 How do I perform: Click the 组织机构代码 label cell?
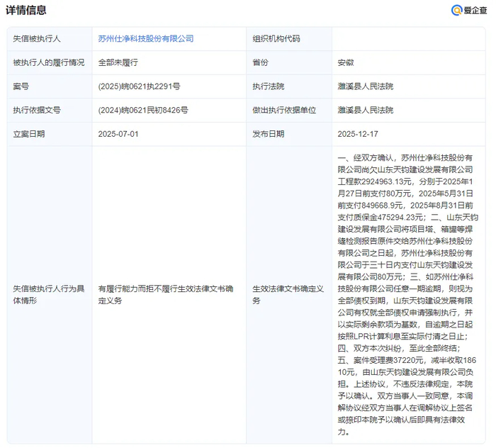coord(276,38)
